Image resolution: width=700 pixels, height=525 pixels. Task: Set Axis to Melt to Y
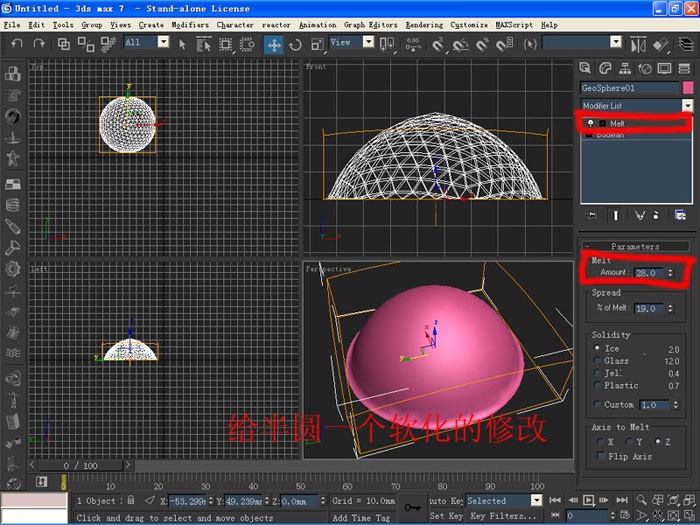point(629,441)
